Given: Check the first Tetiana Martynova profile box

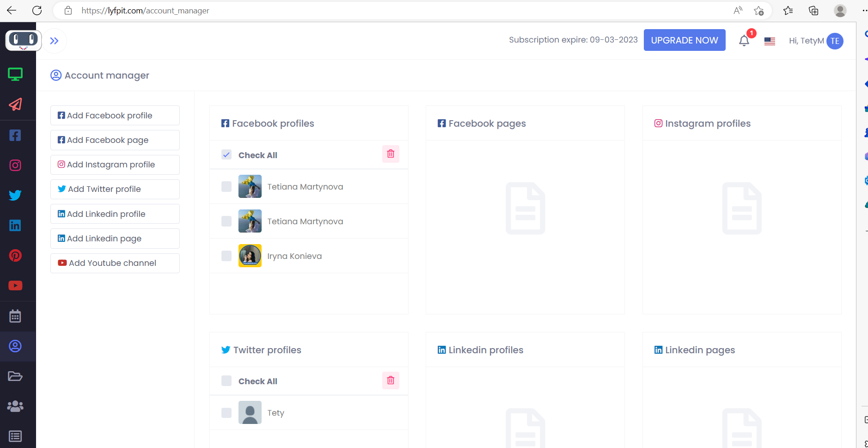Looking at the screenshot, I should tap(226, 186).
